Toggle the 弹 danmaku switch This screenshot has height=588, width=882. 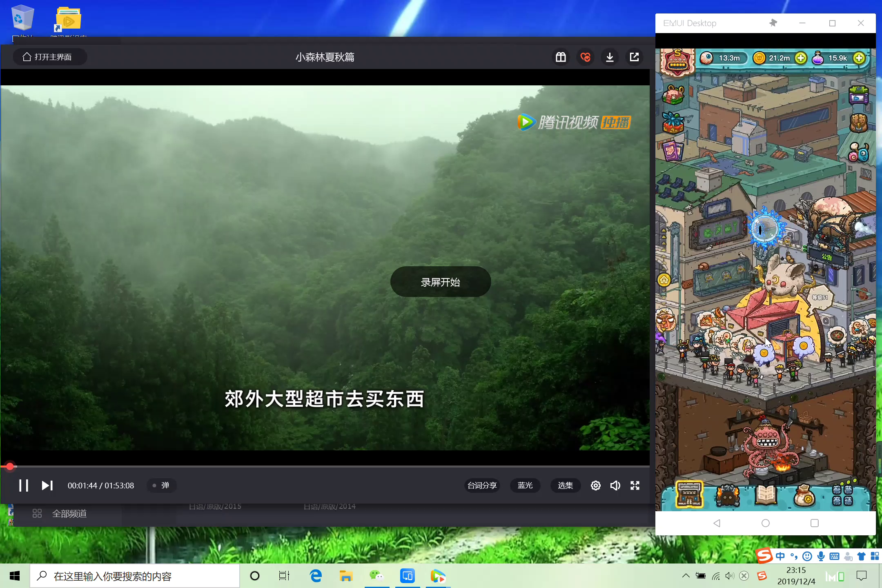pyautogui.click(x=161, y=486)
